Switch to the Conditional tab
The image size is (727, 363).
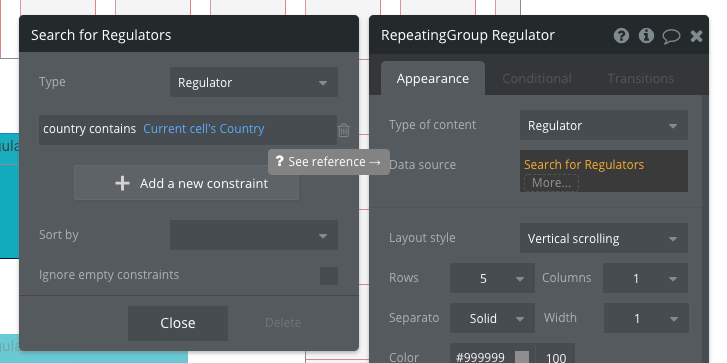click(x=536, y=78)
